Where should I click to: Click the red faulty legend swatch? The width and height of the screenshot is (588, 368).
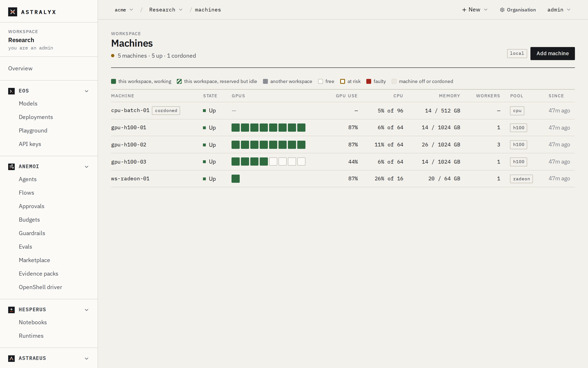coord(369,82)
